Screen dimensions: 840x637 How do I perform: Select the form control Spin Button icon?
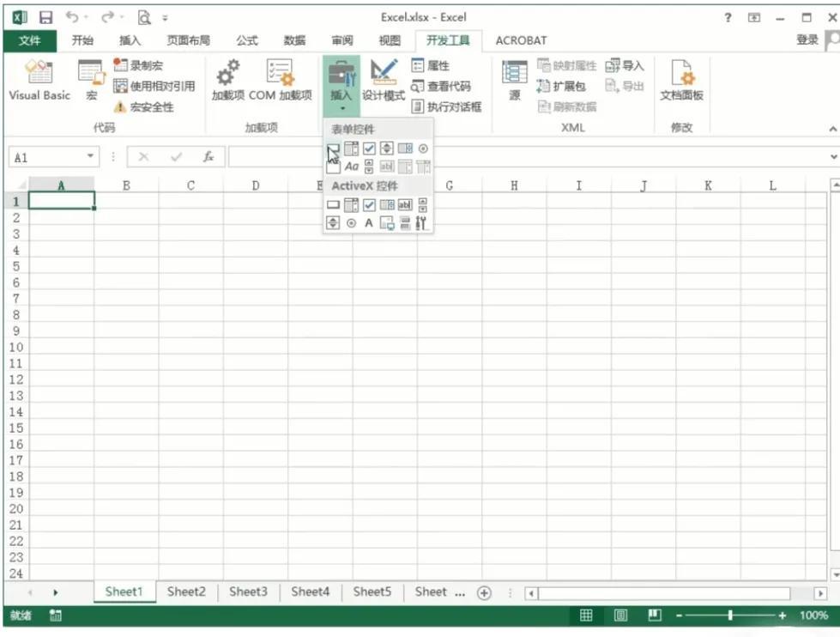click(387, 148)
